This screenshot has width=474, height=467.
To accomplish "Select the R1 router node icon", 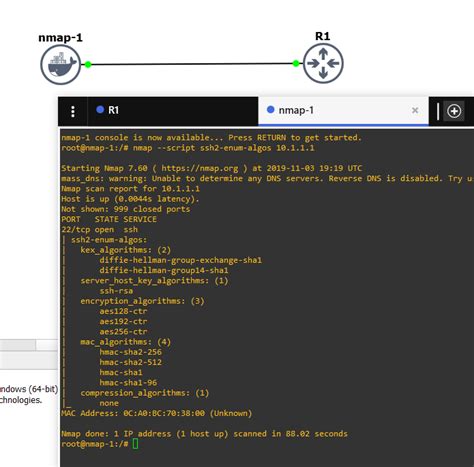I will (323, 63).
